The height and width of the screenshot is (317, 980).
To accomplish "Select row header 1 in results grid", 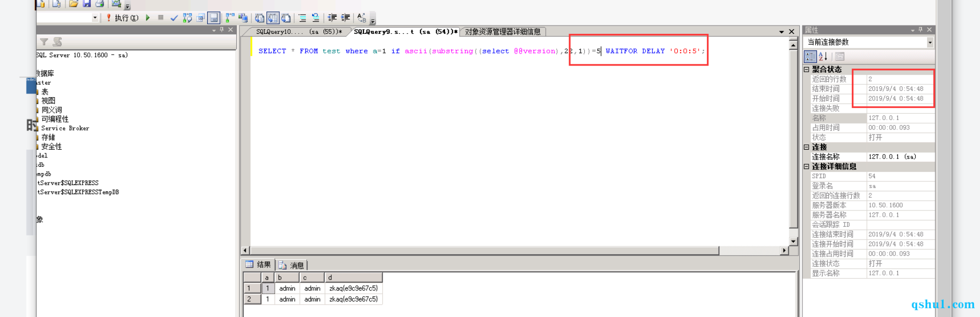I will click(252, 288).
